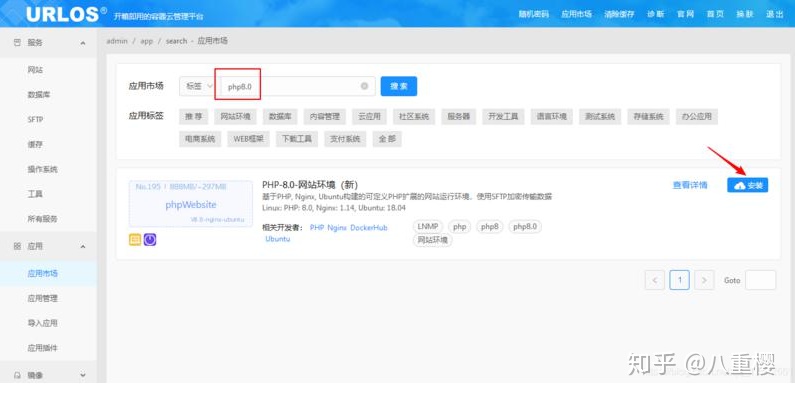Click the php8 tag pill
795x397 pixels.
pyautogui.click(x=490, y=227)
